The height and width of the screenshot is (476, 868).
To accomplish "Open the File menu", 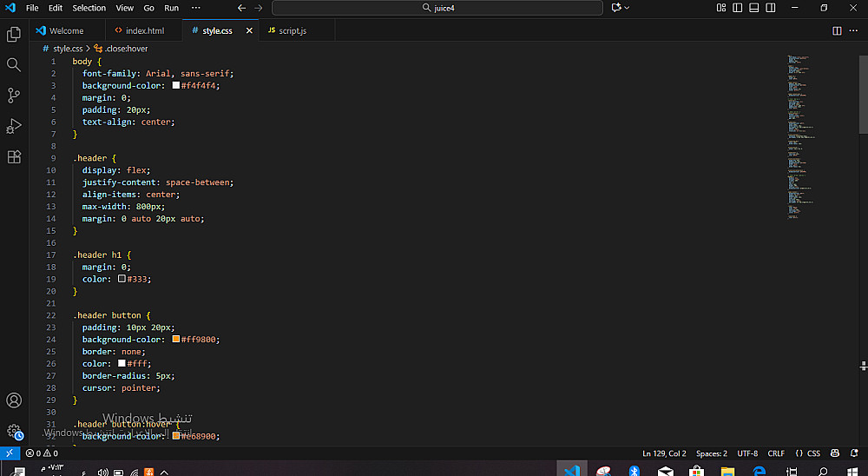I will 32,8.
